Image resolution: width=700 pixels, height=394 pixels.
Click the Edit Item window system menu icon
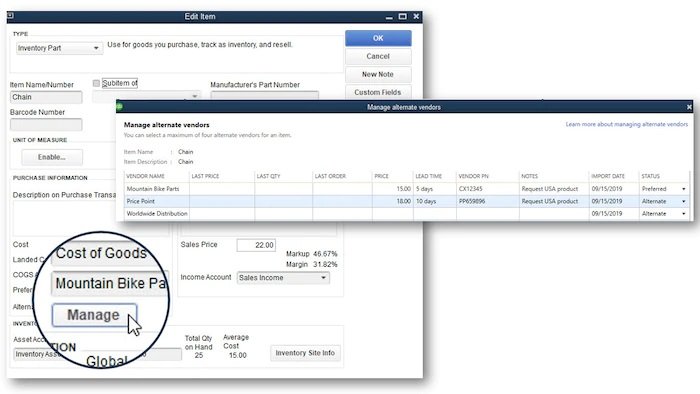click(10, 16)
